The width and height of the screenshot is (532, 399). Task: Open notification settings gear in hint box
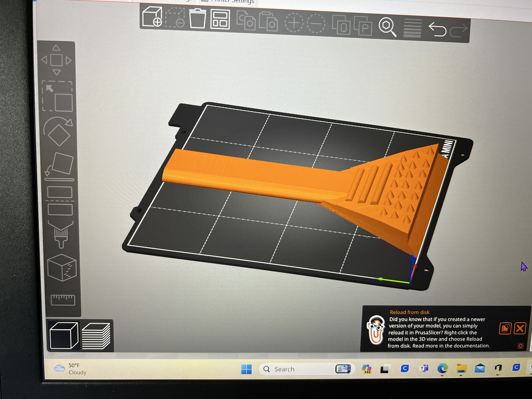(x=520, y=346)
